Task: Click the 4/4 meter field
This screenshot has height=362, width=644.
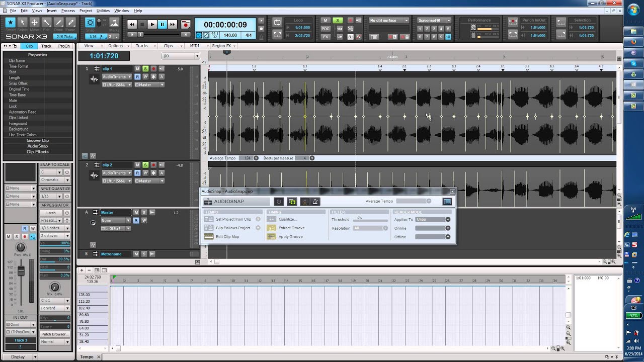Action: (248, 36)
